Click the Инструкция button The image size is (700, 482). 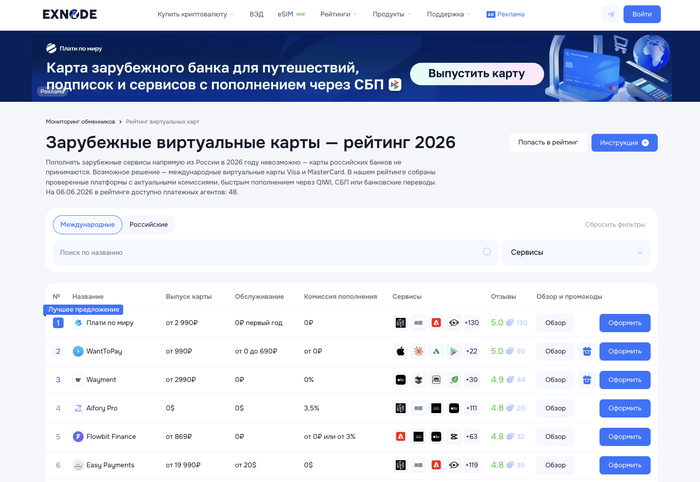pos(624,143)
